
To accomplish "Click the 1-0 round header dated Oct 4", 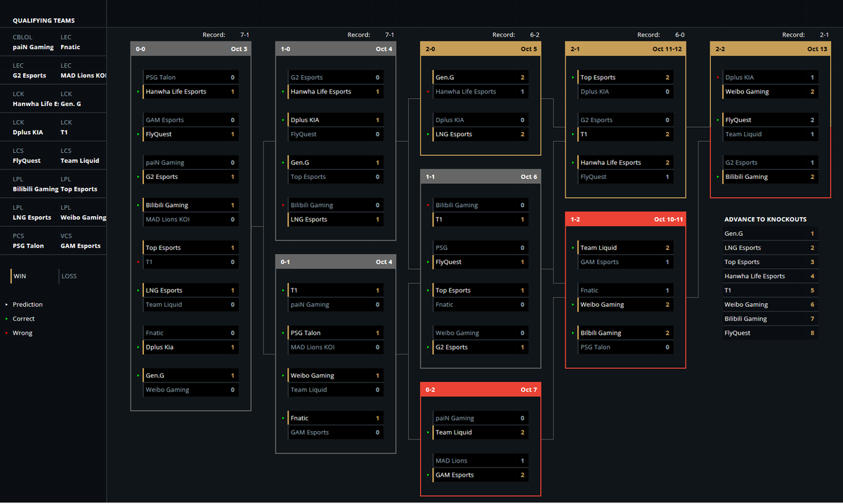I will (x=336, y=49).
